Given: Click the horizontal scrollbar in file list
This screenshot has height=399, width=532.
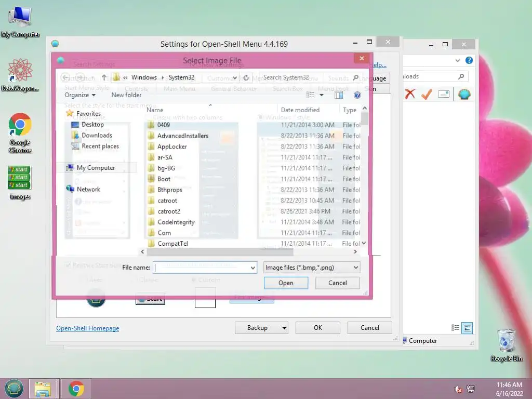Looking at the screenshot, I should (220, 252).
